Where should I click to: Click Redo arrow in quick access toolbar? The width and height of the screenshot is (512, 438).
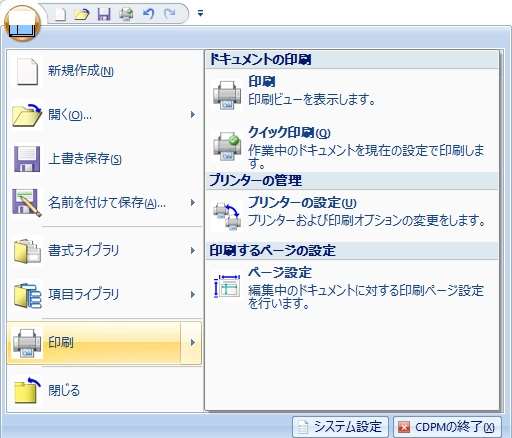click(x=170, y=14)
